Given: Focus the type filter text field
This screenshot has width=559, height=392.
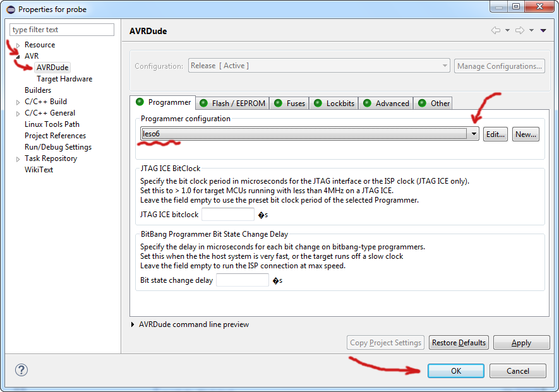Looking at the screenshot, I should coord(62,30).
